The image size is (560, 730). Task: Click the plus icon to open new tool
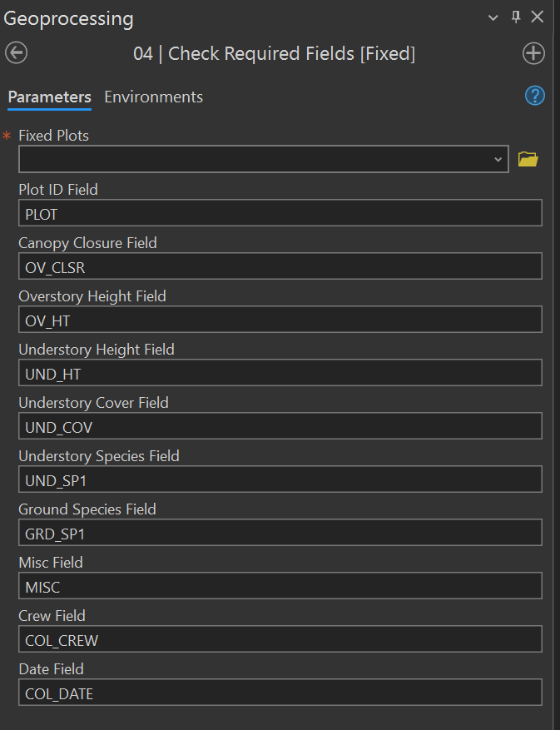click(x=533, y=53)
